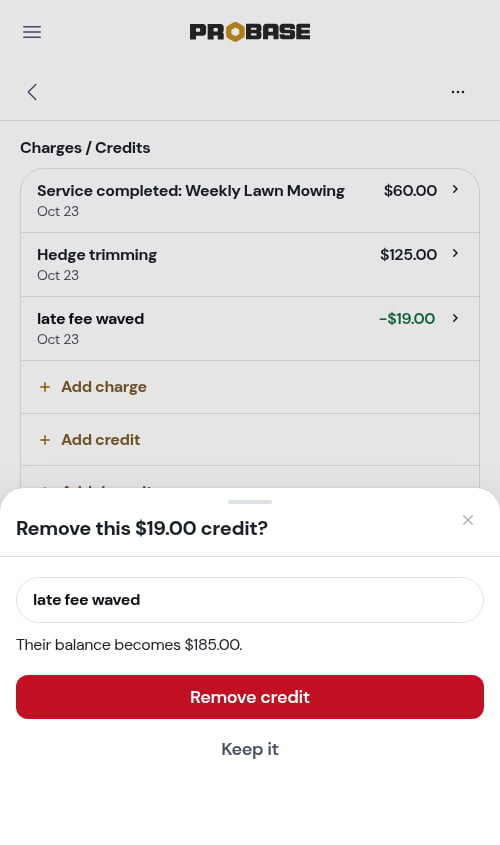Screen dimensions: 500x845
Task: Confirm with the red Remove credit button
Action: click(x=250, y=697)
